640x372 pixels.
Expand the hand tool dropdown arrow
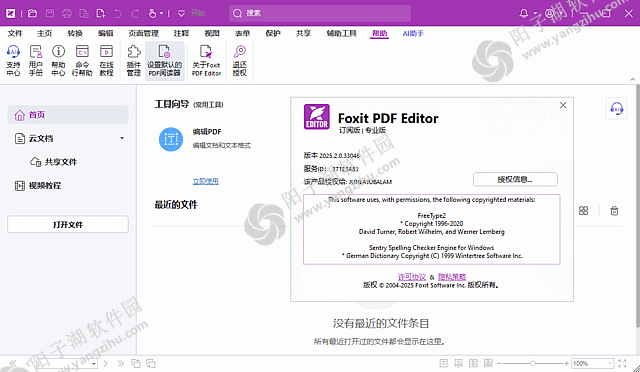161,13
